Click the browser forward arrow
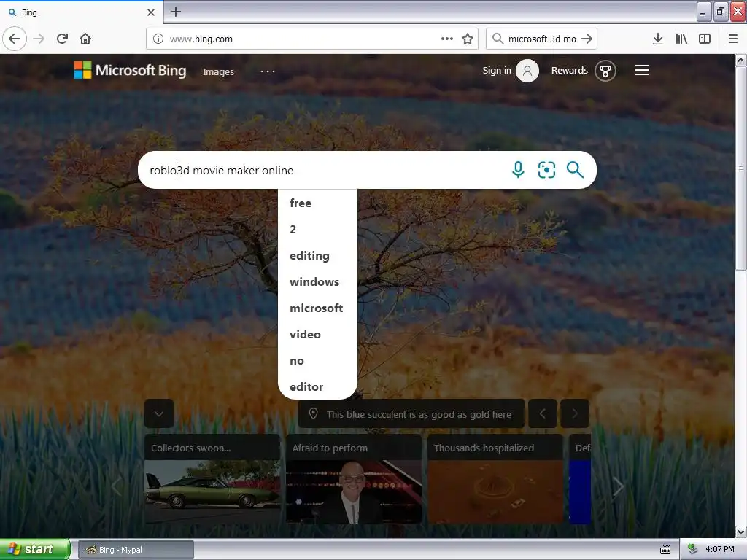The image size is (747, 560). pos(39,39)
